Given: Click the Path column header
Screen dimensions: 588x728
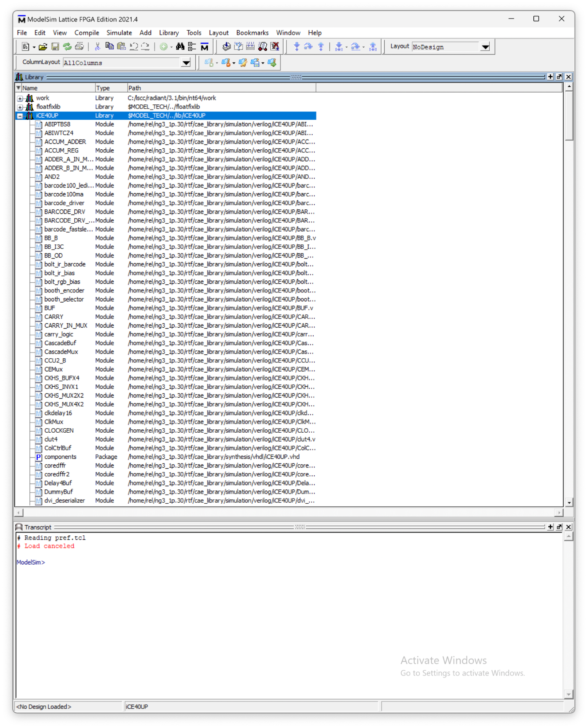Looking at the screenshot, I should coord(222,88).
